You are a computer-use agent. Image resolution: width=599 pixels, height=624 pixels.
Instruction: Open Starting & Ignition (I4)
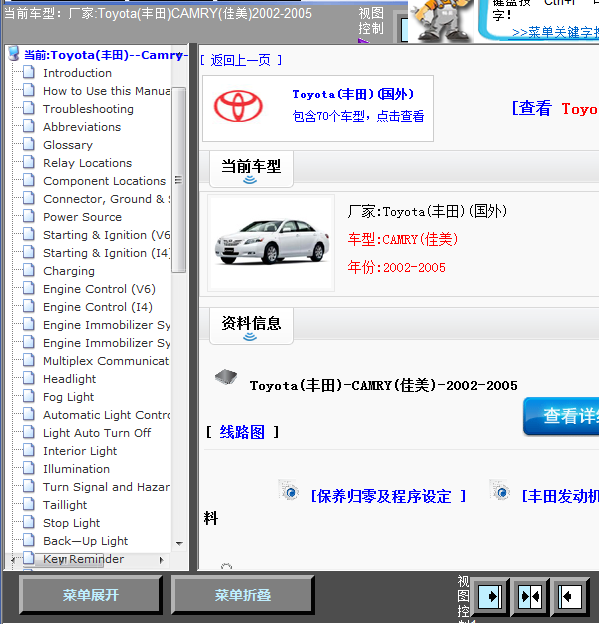tap(107, 253)
